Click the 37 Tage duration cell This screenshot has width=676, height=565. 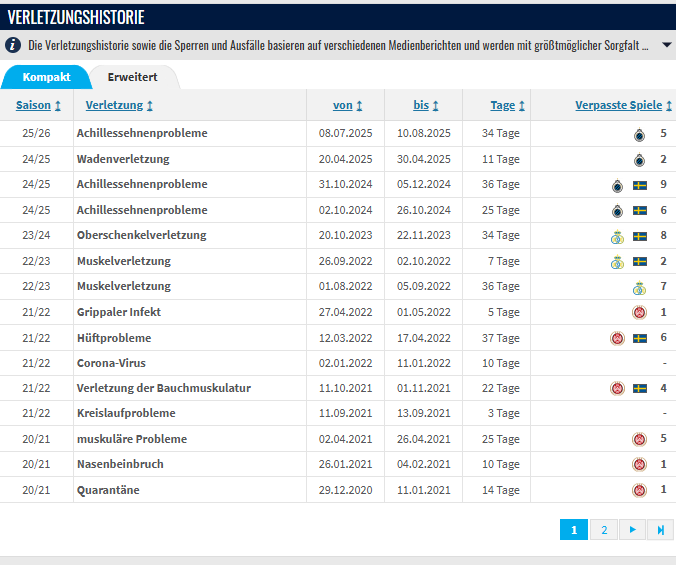pos(501,338)
